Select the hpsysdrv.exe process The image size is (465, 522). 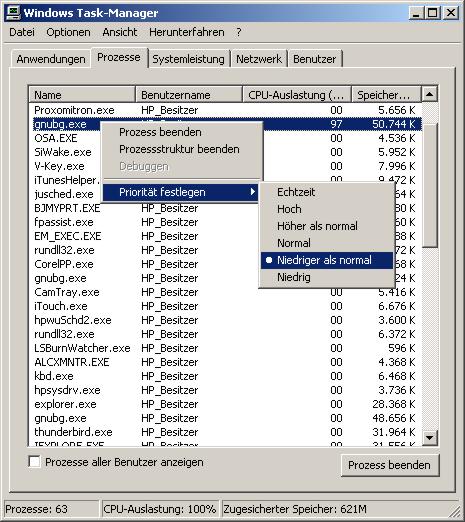click(x=67, y=390)
